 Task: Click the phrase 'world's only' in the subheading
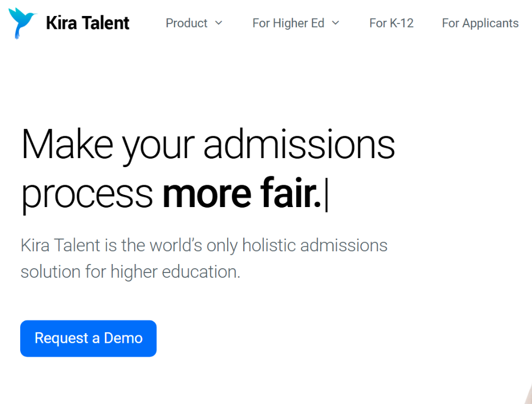tap(194, 246)
